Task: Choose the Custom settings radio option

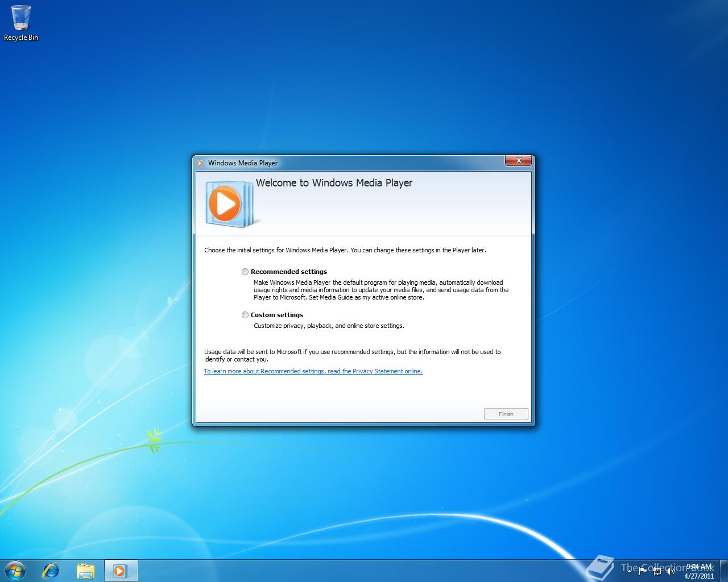Action: coord(245,315)
